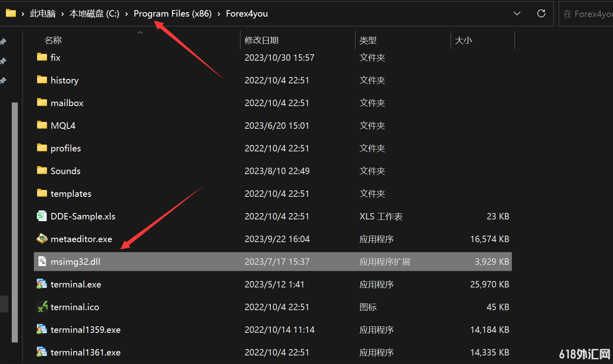Click the Sounds folder icon
613x364 pixels.
coord(42,170)
